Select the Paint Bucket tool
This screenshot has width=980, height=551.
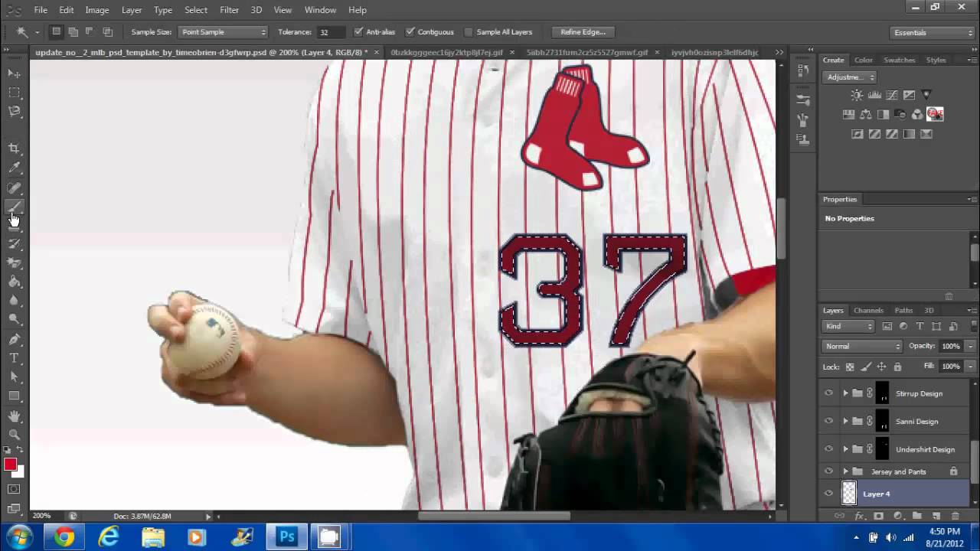[14, 282]
